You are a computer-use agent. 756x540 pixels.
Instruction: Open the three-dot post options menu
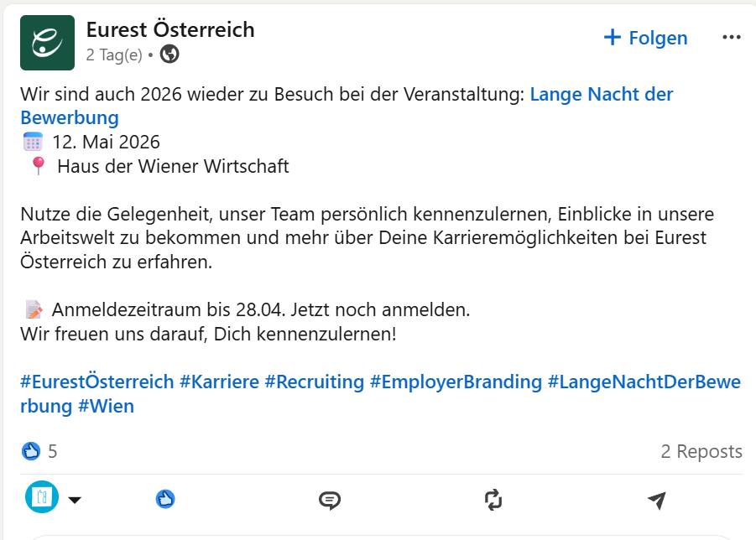click(x=732, y=38)
